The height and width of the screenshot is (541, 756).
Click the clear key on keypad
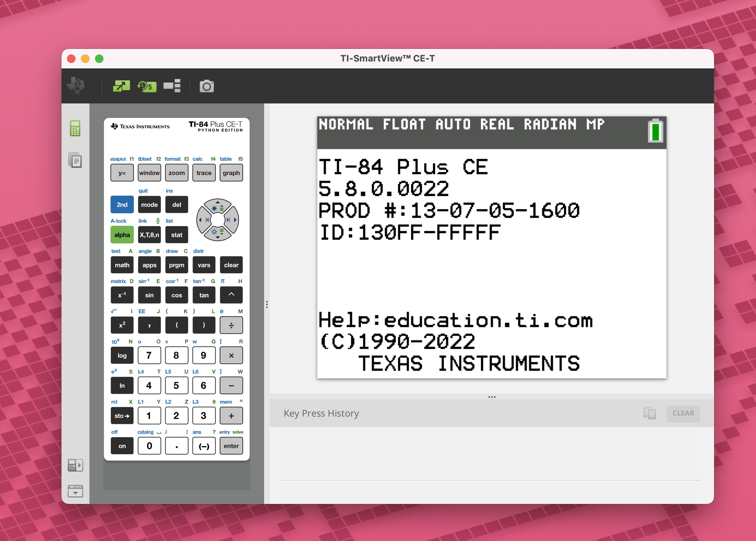coord(231,265)
